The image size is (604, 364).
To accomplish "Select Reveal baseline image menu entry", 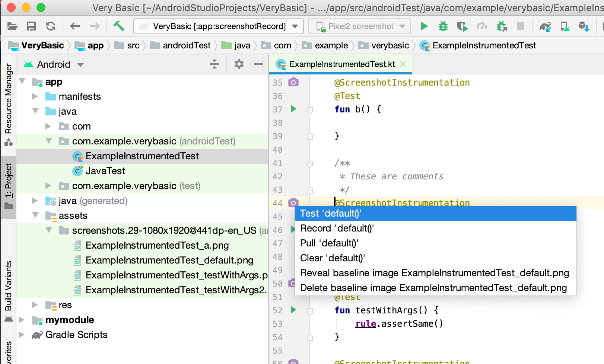I will pyautogui.click(x=436, y=273).
